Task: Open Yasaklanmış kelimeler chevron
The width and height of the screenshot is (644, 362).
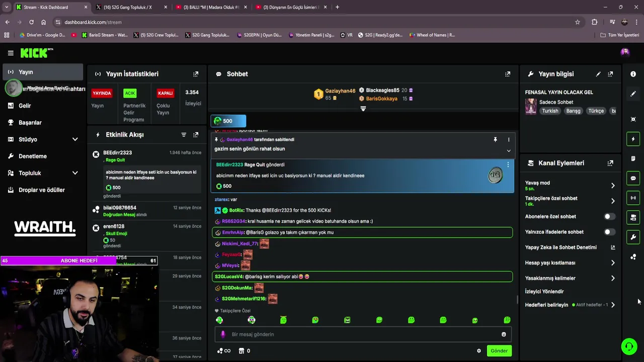Action: tap(613, 278)
